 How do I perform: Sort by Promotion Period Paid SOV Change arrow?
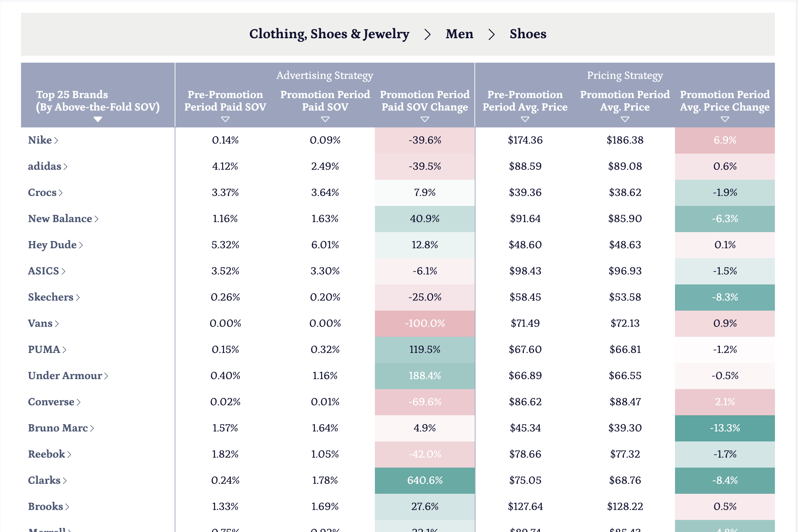pos(425,119)
